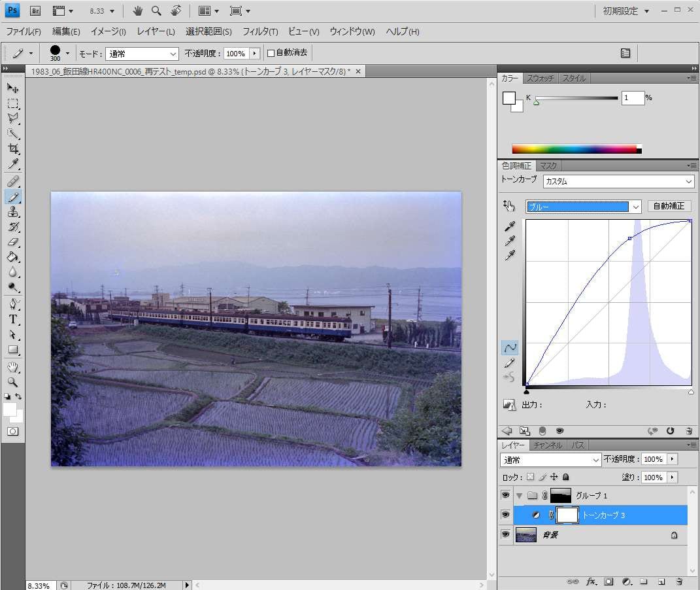The image size is (700, 590).
Task: Click the 不透明度 field in options bar
Action: [x=236, y=54]
